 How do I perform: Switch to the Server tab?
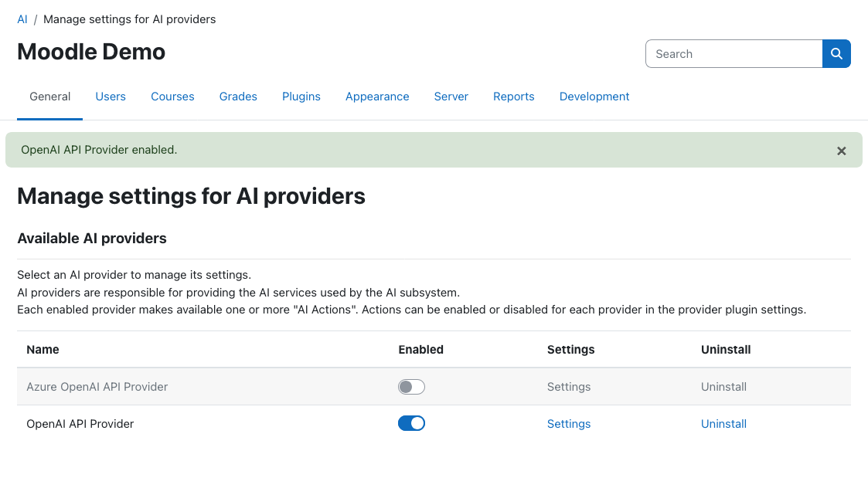451,97
